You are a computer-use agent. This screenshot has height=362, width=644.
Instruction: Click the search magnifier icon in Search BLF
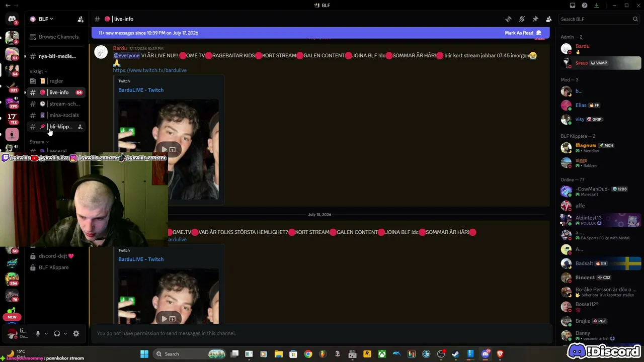pos(635,19)
